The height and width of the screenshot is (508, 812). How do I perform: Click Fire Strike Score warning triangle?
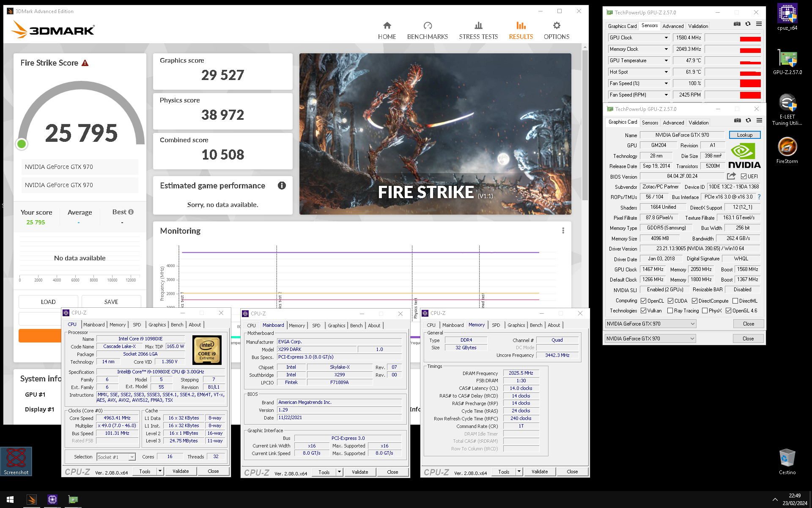pos(85,63)
